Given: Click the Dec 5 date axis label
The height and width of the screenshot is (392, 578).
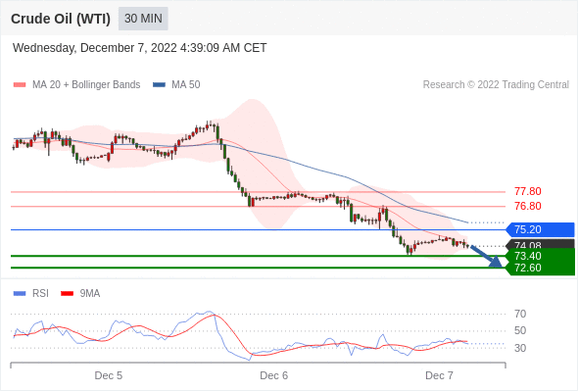Looking at the screenshot, I should pyautogui.click(x=109, y=375).
